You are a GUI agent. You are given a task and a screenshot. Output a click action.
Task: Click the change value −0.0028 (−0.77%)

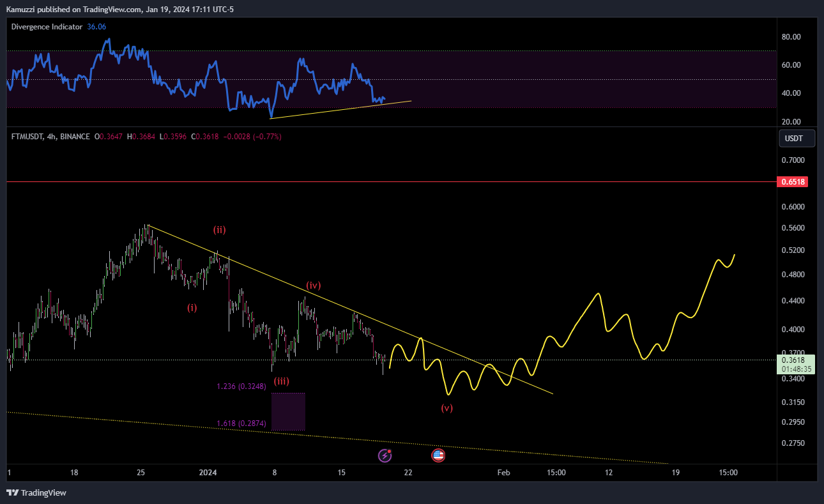pyautogui.click(x=252, y=137)
